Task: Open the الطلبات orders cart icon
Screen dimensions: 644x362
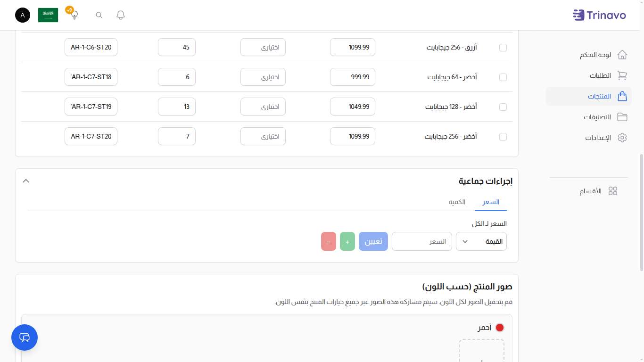Action: coord(622,75)
